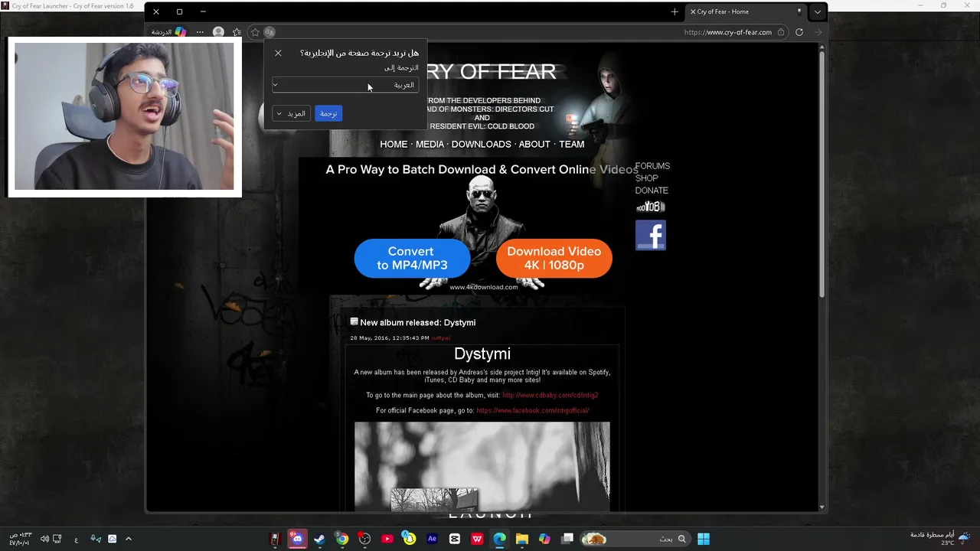Screen dimensions: 980x551
Task: Open the FORUMS sidebar link
Action: point(652,166)
